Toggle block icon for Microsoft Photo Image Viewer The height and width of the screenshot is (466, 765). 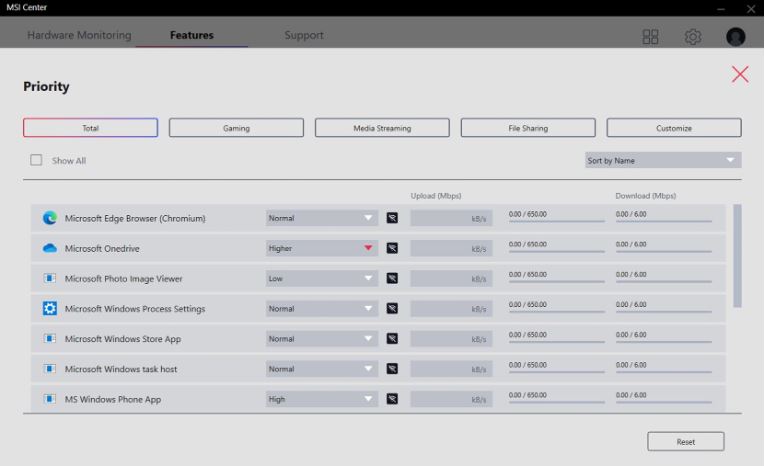[392, 278]
